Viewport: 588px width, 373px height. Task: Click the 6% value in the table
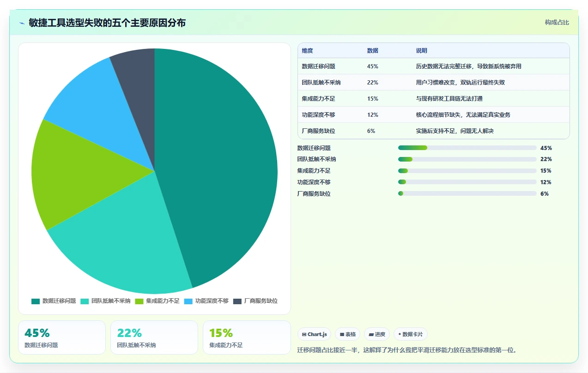[371, 131]
